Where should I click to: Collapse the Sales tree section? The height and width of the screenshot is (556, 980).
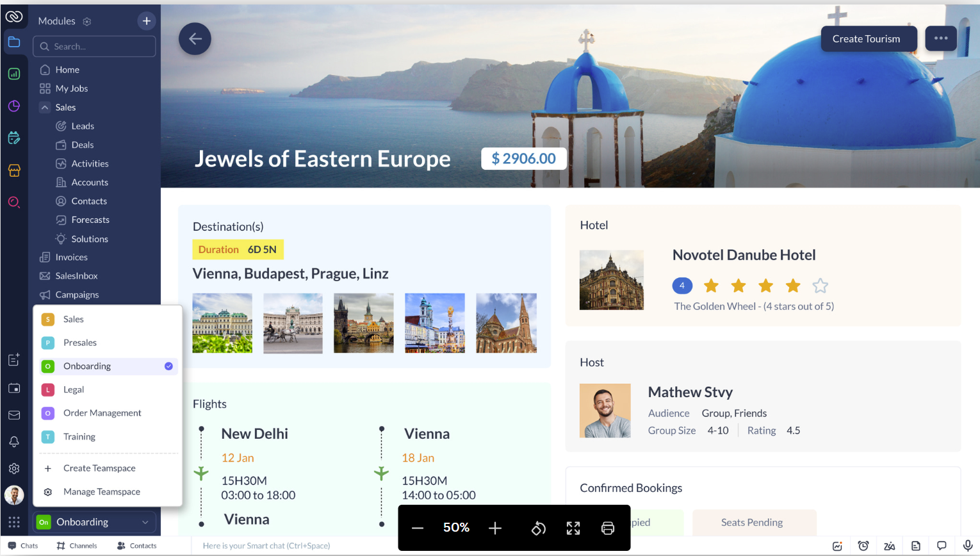click(45, 108)
